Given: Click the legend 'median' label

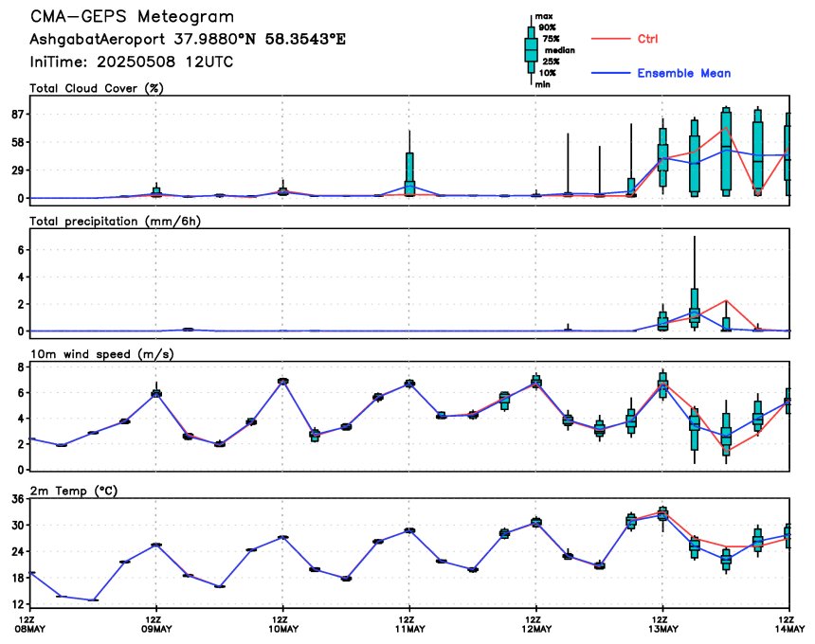Looking at the screenshot, I should [559, 50].
